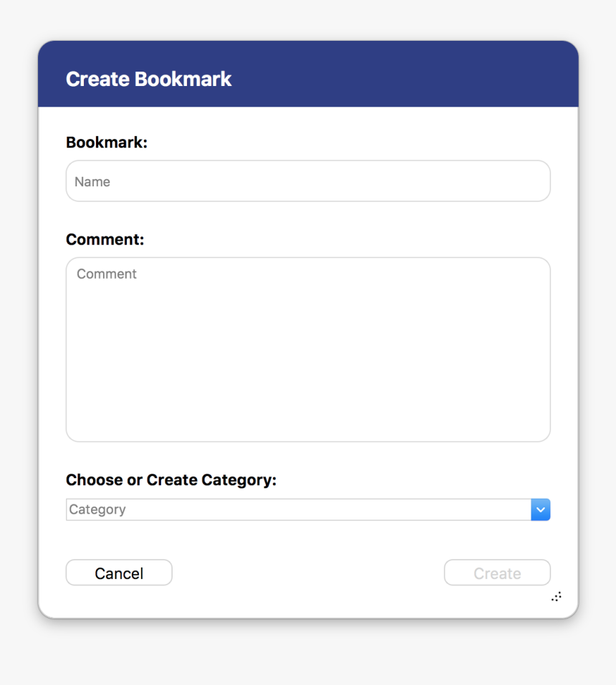Click the dotted resize grip icon
The width and height of the screenshot is (616, 685).
(557, 596)
